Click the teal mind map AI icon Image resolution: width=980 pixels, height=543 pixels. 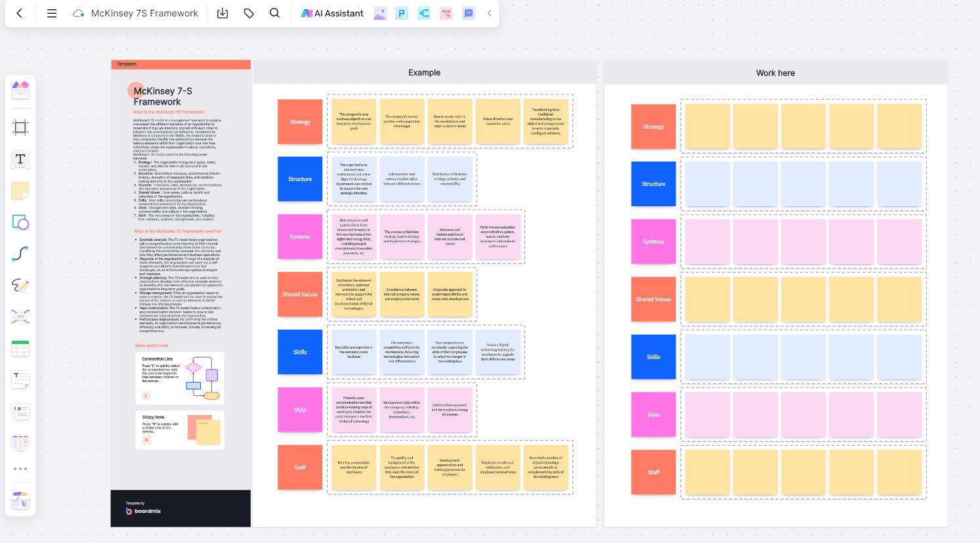pos(424,13)
